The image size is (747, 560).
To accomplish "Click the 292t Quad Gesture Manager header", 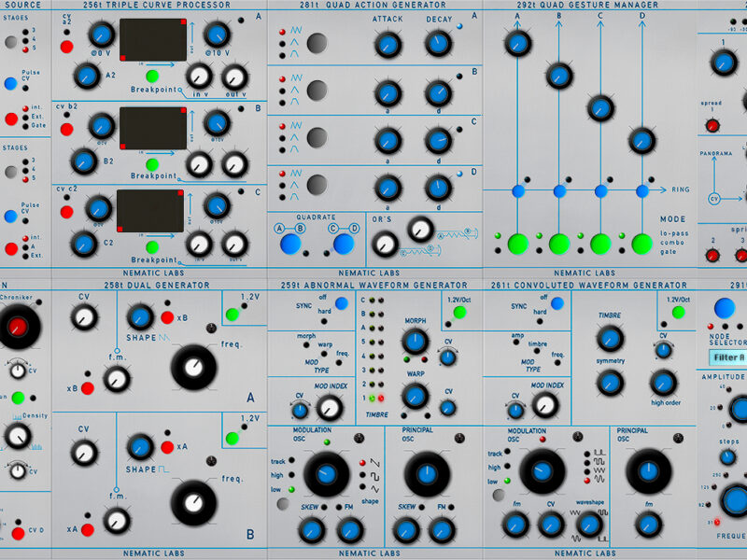I will click(x=588, y=6).
